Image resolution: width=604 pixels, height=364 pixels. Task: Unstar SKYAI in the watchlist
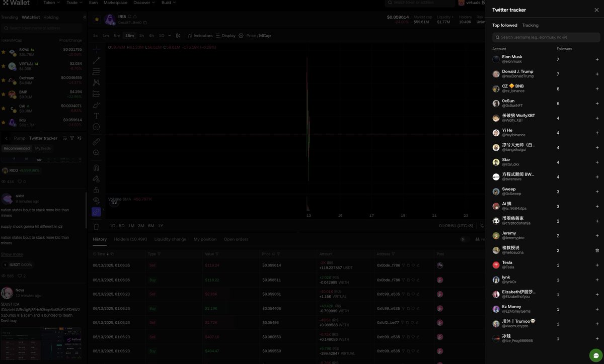click(4, 52)
